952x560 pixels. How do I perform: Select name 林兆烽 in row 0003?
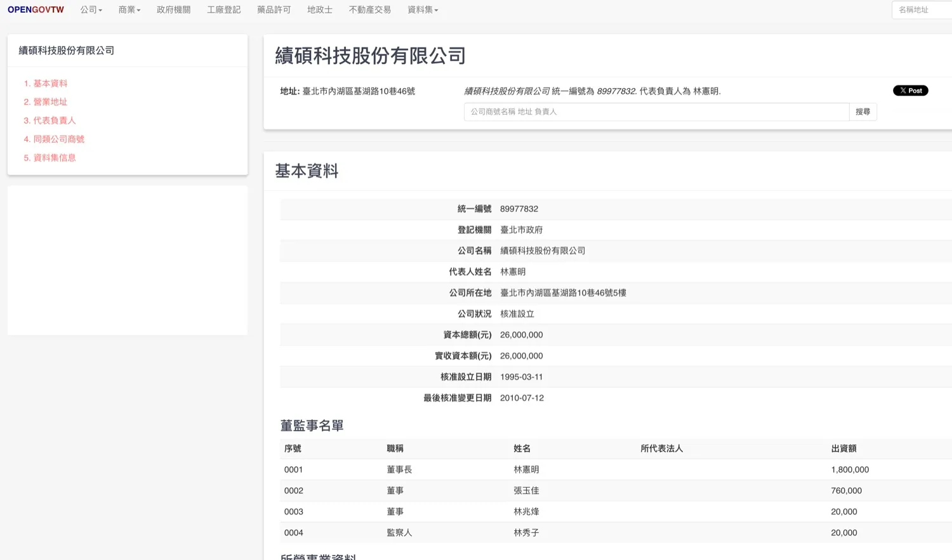[x=526, y=511]
